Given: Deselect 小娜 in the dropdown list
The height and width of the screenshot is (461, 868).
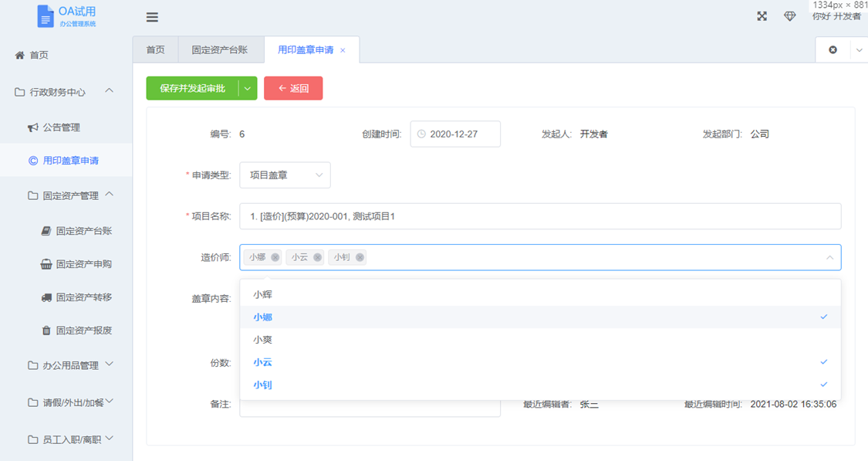Looking at the screenshot, I should click(540, 317).
